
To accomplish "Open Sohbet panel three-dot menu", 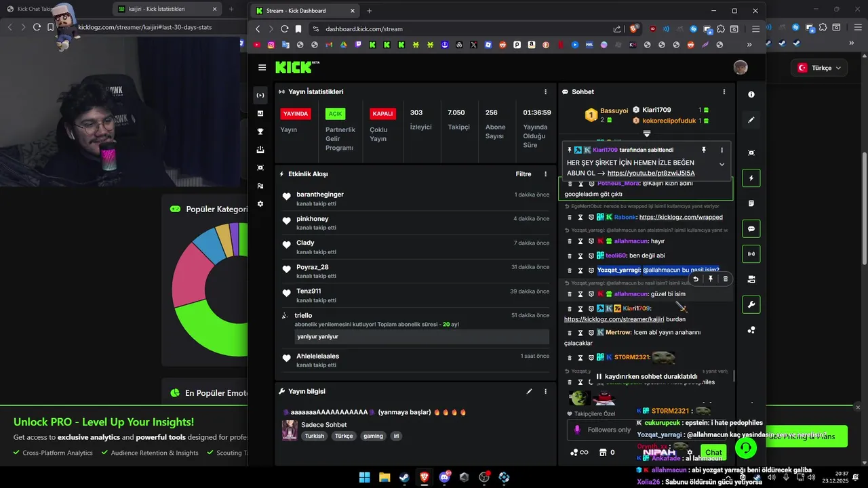I will [x=724, y=91].
